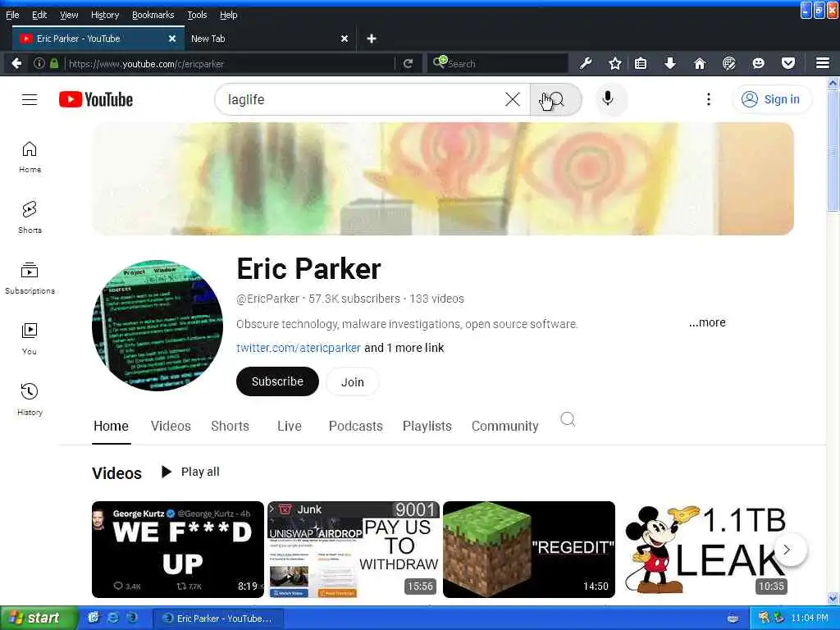Click the Eric Parker taskbar button
840x630 pixels.
[217, 619]
